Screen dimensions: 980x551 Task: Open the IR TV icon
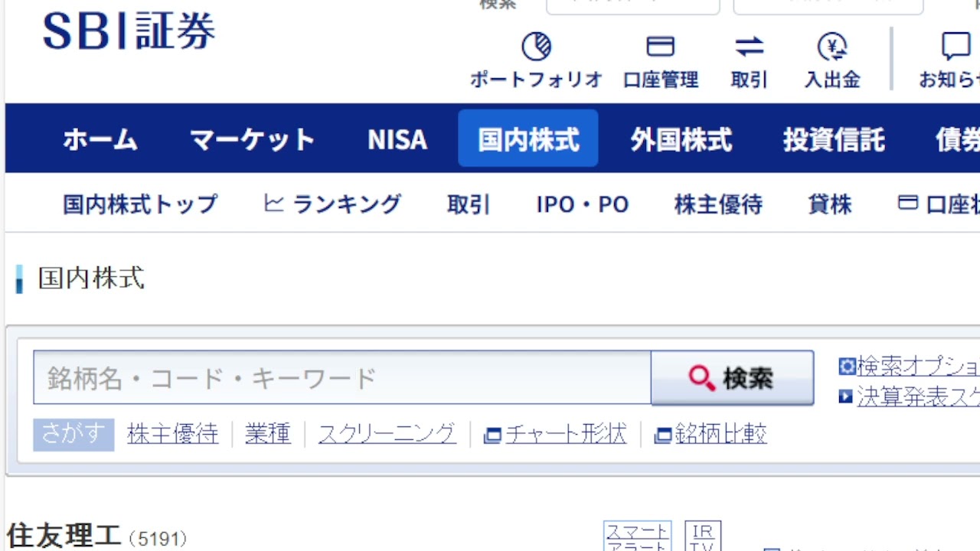pyautogui.click(x=703, y=536)
